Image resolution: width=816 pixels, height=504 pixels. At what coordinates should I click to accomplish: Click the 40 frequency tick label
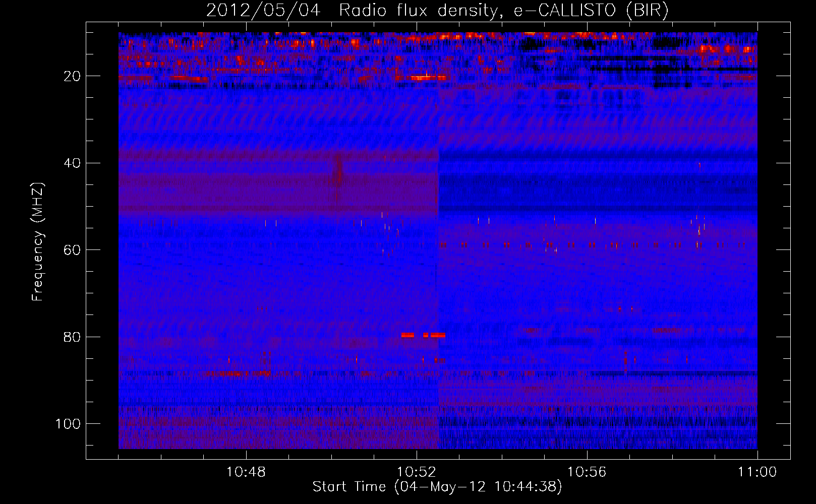pos(73,163)
